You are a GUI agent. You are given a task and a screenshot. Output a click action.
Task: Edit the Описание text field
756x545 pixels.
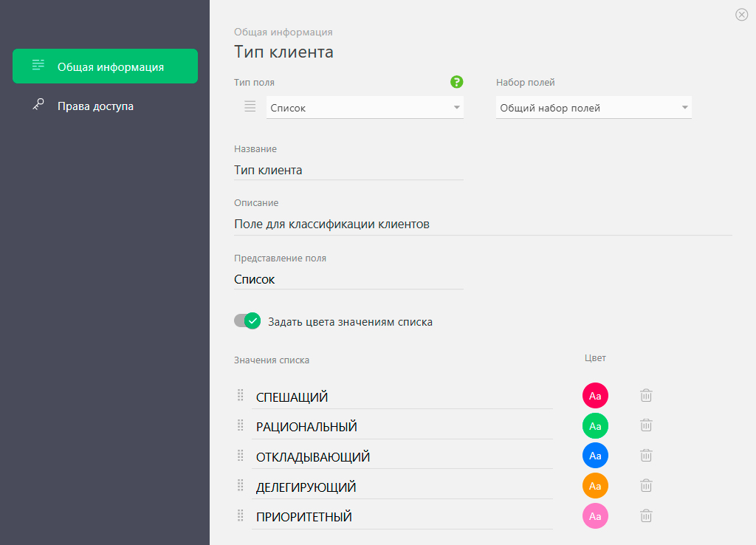click(x=483, y=224)
